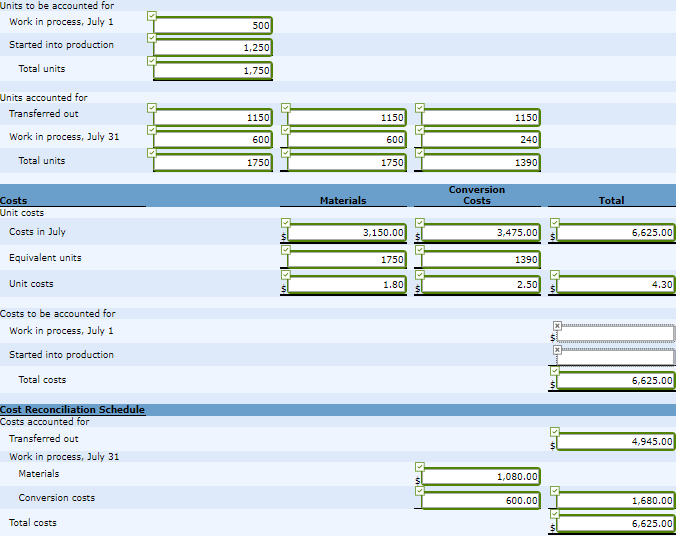Click green check icon beside 500 units field

(x=151, y=16)
